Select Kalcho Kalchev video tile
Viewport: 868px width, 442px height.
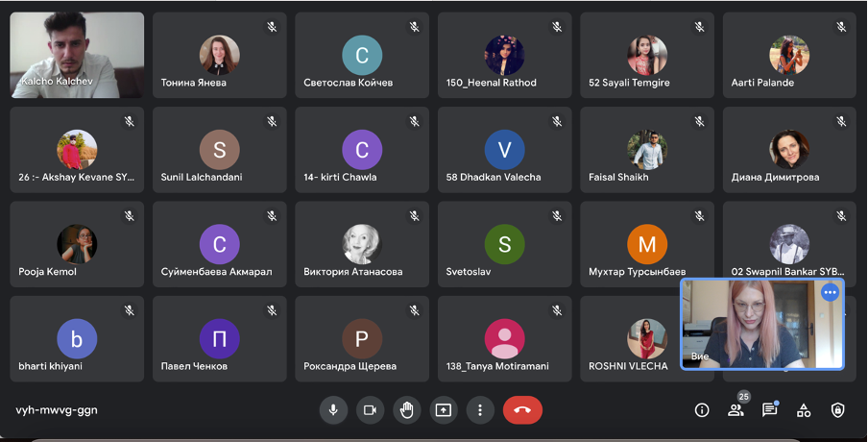pyautogui.click(x=77, y=55)
